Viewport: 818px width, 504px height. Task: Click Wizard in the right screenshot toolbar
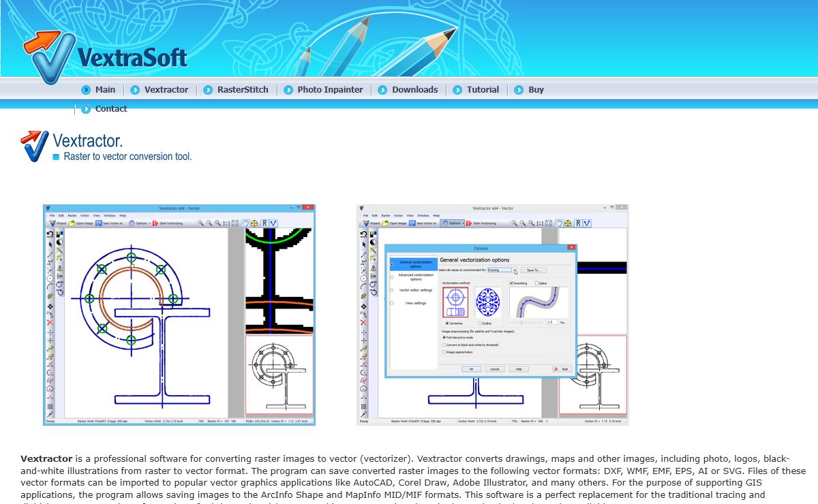[x=371, y=223]
